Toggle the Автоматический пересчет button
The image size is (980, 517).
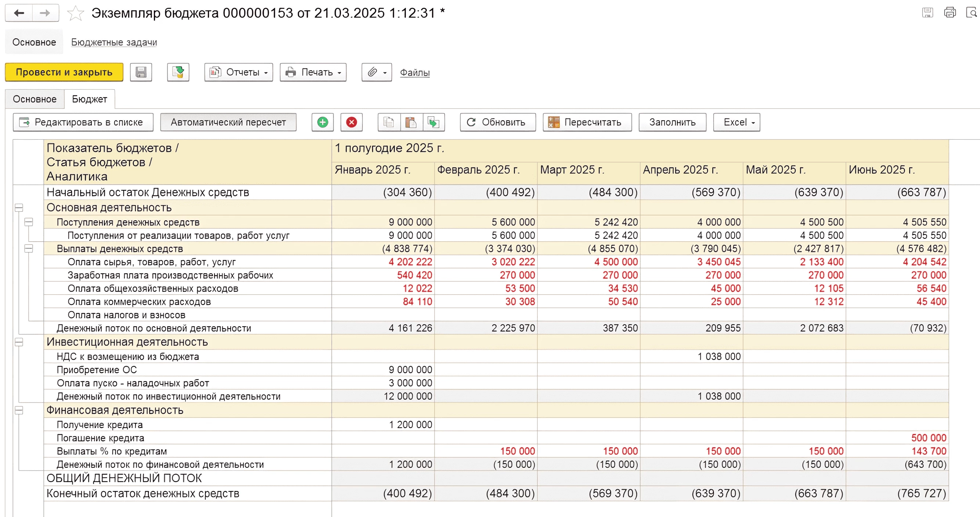pyautogui.click(x=228, y=122)
